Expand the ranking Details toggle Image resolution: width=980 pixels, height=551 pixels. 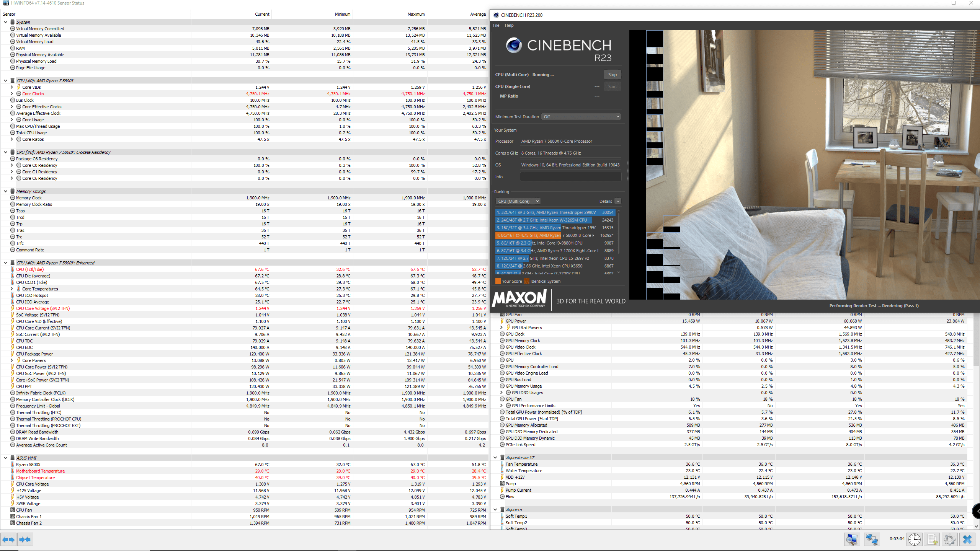[x=617, y=201]
